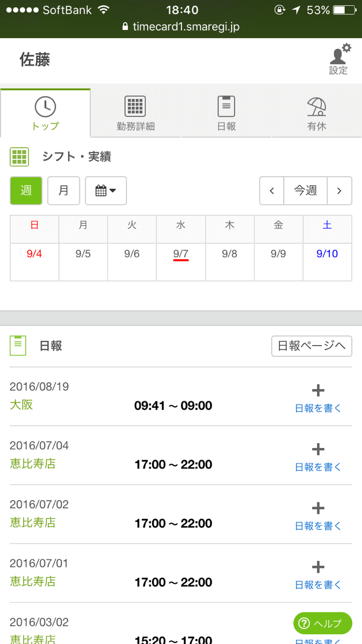Go to next week arrow
Image resolution: width=362 pixels, height=644 pixels.
pos(339,191)
